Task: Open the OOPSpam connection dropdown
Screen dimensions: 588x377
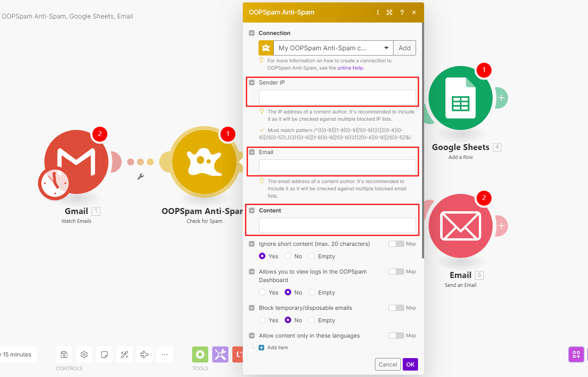Action: (x=386, y=47)
